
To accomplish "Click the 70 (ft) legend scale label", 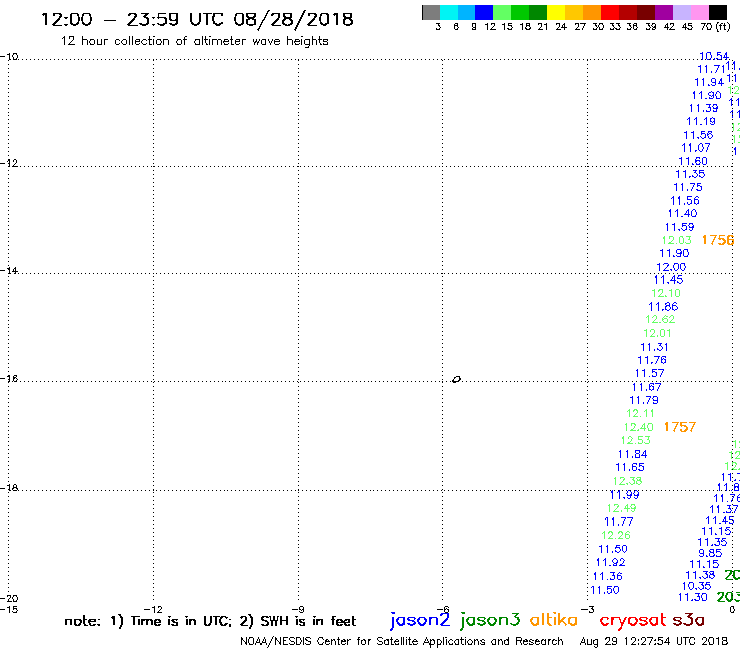I will (715, 27).
